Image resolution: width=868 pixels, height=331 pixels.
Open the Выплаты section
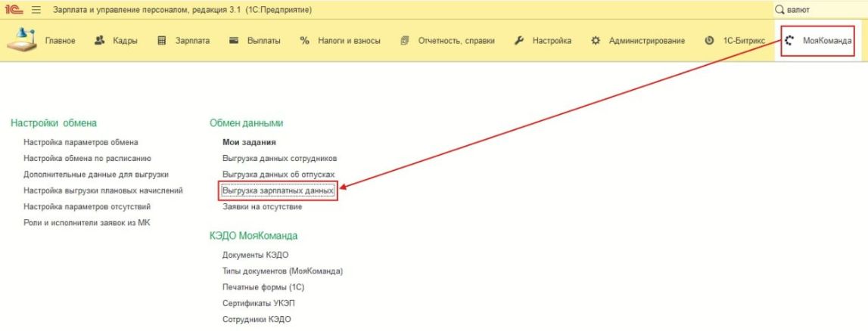point(254,41)
